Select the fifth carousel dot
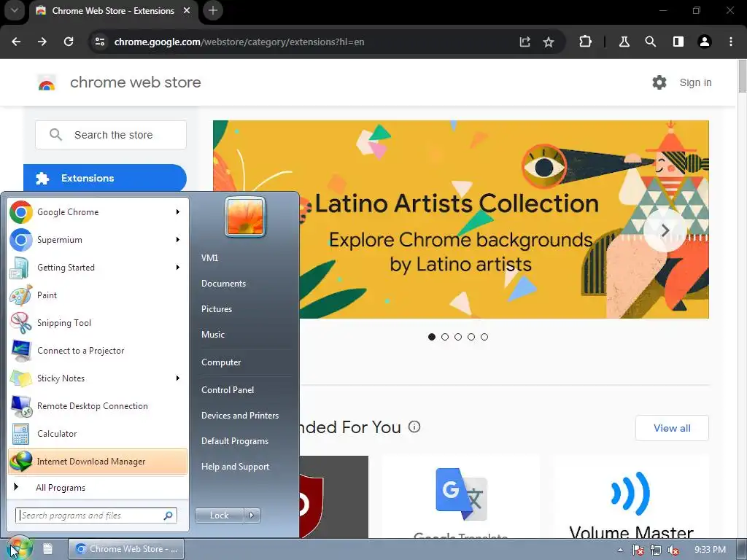 [x=484, y=337]
